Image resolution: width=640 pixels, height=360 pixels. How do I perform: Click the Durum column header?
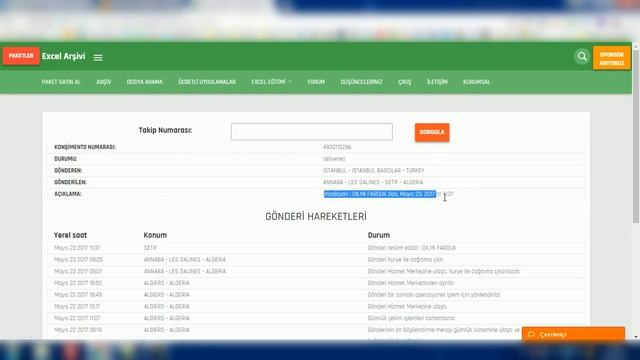[x=379, y=235]
